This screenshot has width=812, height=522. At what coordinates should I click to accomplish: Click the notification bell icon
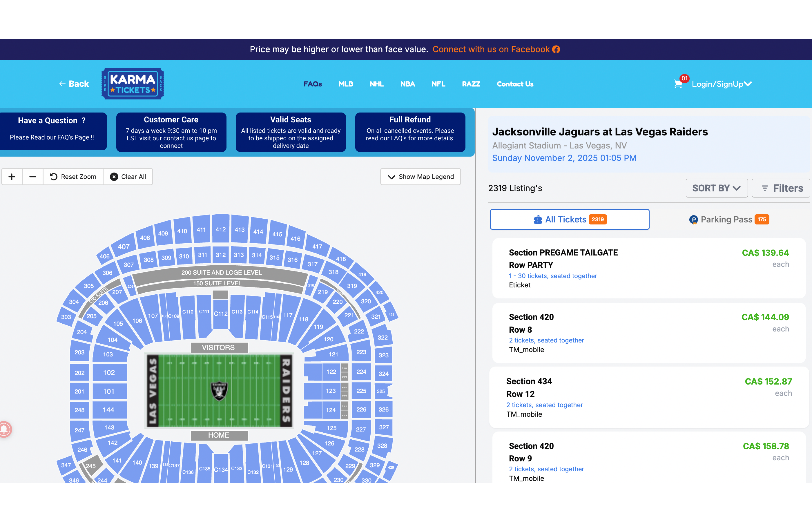5,429
